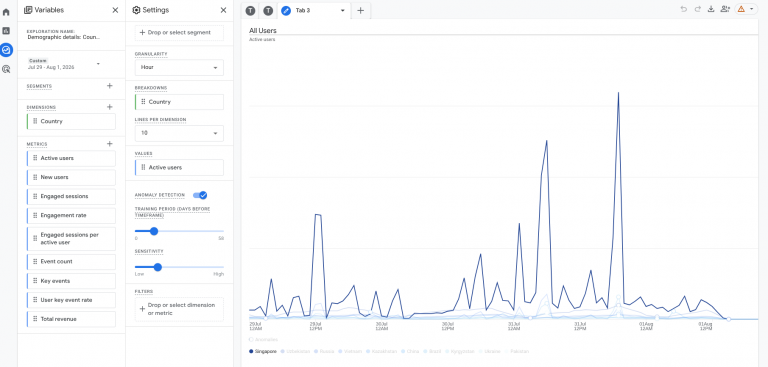Click the Total revenue metric
Screen dimensions: 768x367
(x=72, y=319)
